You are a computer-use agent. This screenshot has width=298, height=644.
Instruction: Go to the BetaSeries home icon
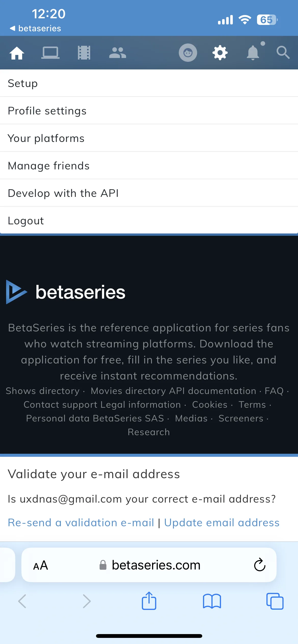pyautogui.click(x=17, y=53)
